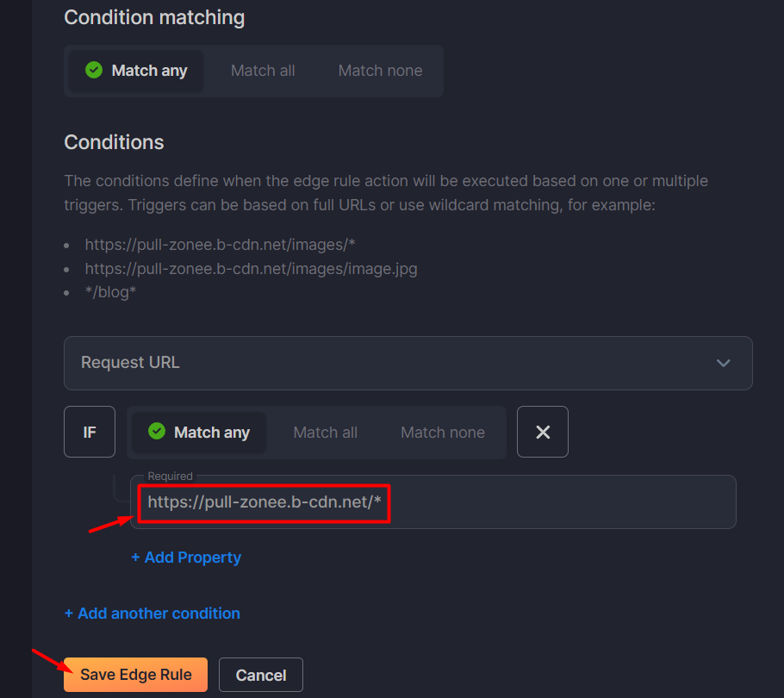Choose Match any in IF condition row
This screenshot has height=698, width=784.
coord(198,433)
